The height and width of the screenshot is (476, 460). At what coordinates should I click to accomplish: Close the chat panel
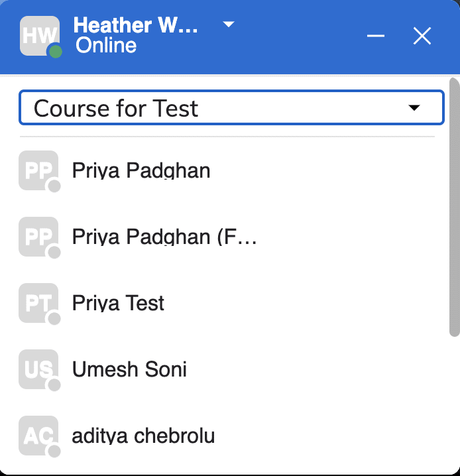pos(422,36)
